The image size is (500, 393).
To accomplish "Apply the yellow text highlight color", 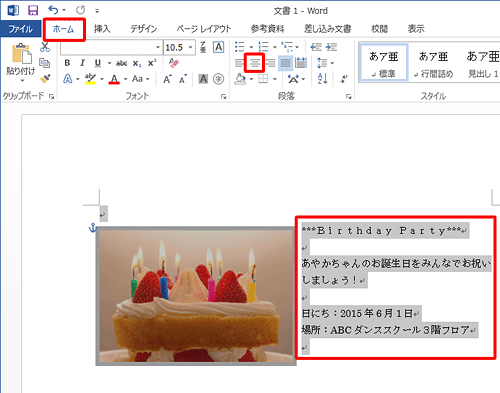I will [x=90, y=79].
